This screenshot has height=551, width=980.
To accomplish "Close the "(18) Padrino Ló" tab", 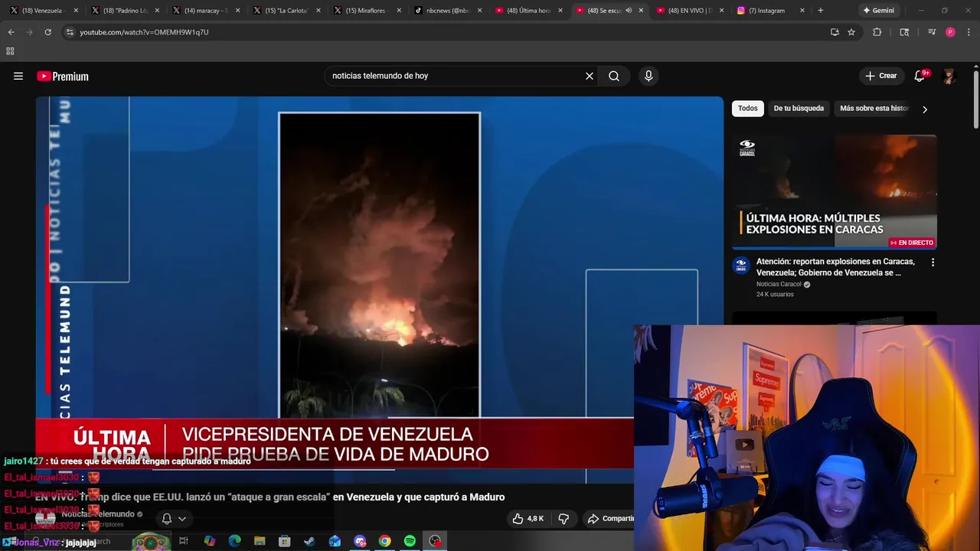I will [x=156, y=11].
